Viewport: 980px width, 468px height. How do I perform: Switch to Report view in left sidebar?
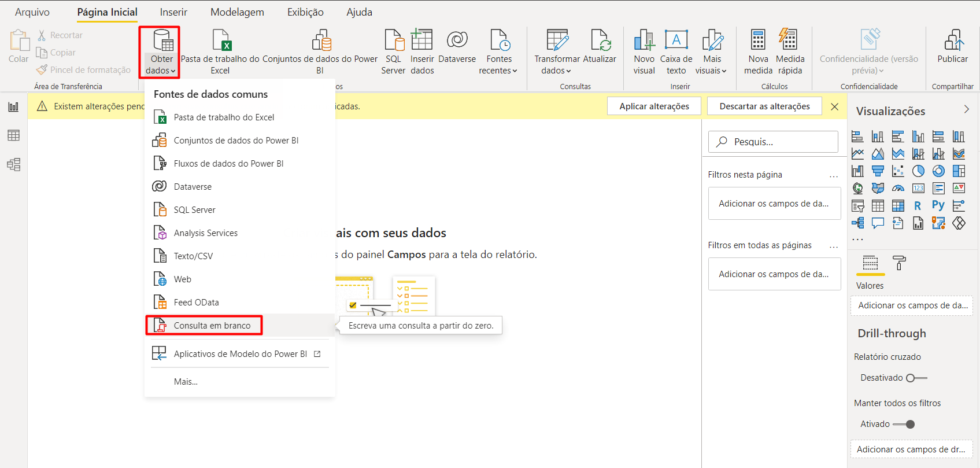[13, 107]
